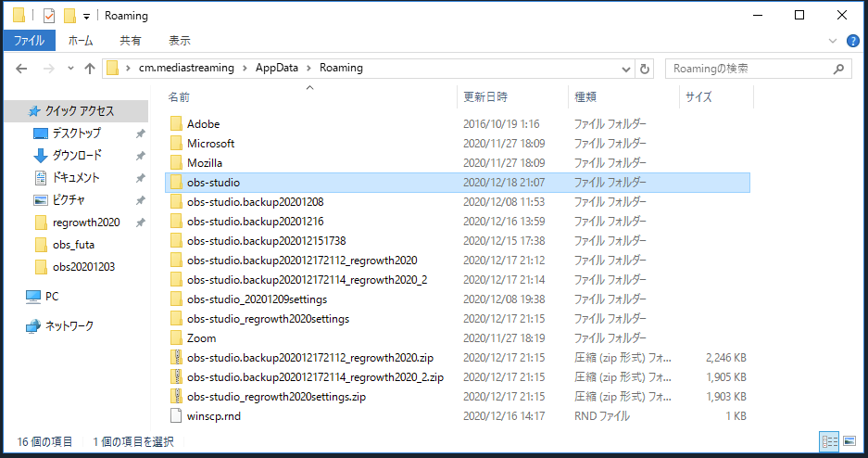This screenshot has width=868, height=458.
Task: Open the address bar history dropdown
Action: click(x=626, y=70)
